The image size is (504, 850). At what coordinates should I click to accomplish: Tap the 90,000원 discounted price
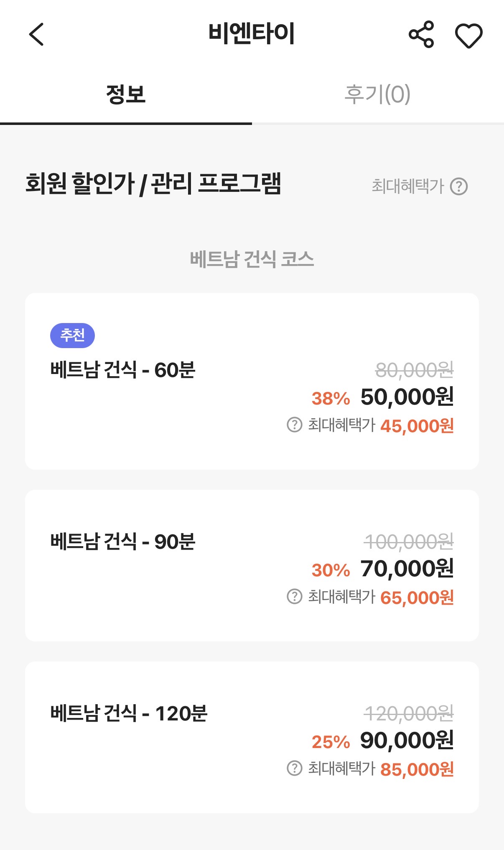tap(407, 741)
